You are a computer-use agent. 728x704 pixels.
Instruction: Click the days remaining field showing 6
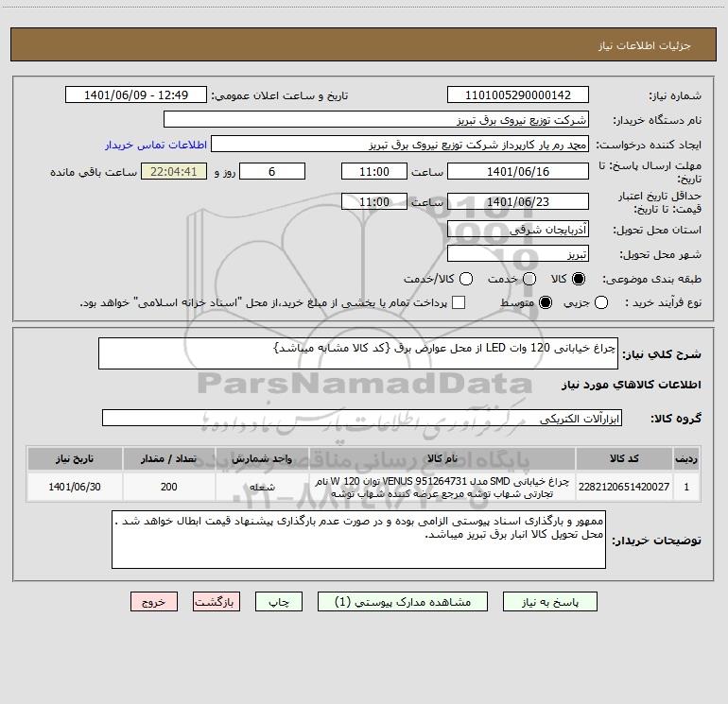[x=272, y=171]
